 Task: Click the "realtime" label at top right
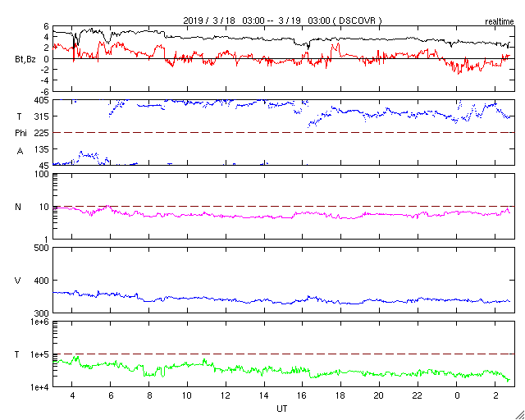[500, 22]
